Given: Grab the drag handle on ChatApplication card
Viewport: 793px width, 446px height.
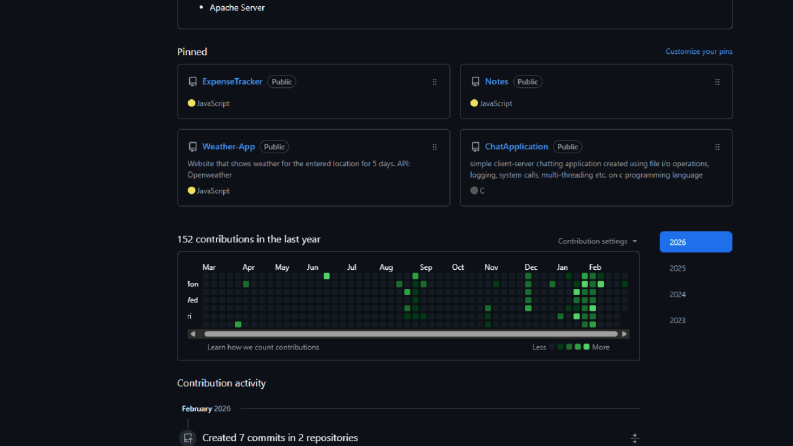Looking at the screenshot, I should click(x=717, y=147).
